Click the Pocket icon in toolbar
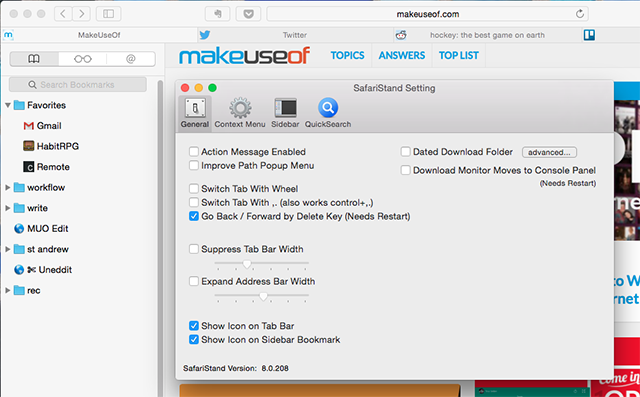 point(248,14)
